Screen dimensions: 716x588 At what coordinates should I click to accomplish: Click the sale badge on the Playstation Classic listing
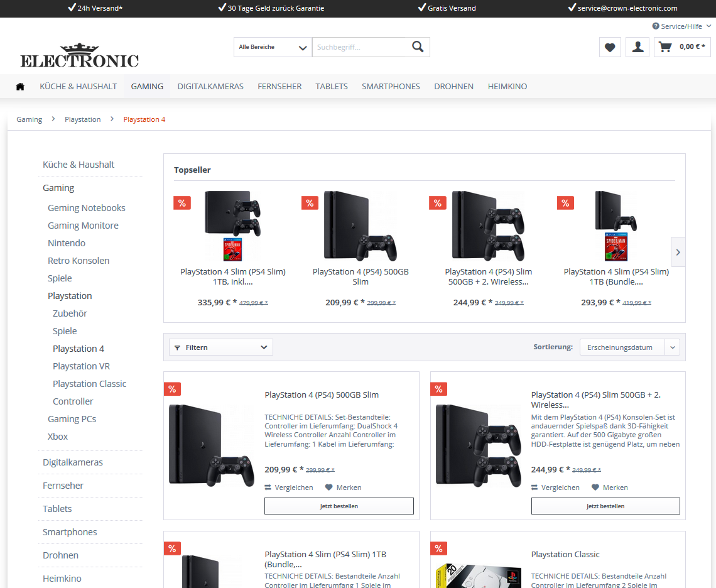[439, 548]
